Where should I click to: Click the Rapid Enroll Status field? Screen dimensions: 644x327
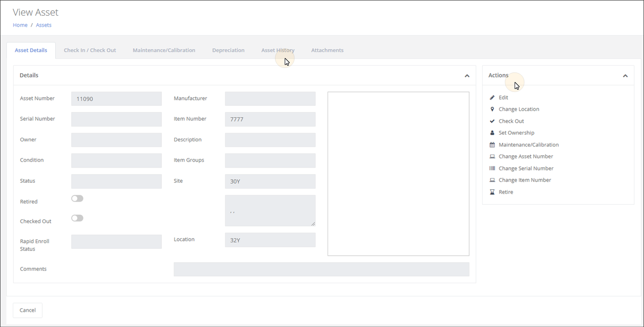(116, 242)
